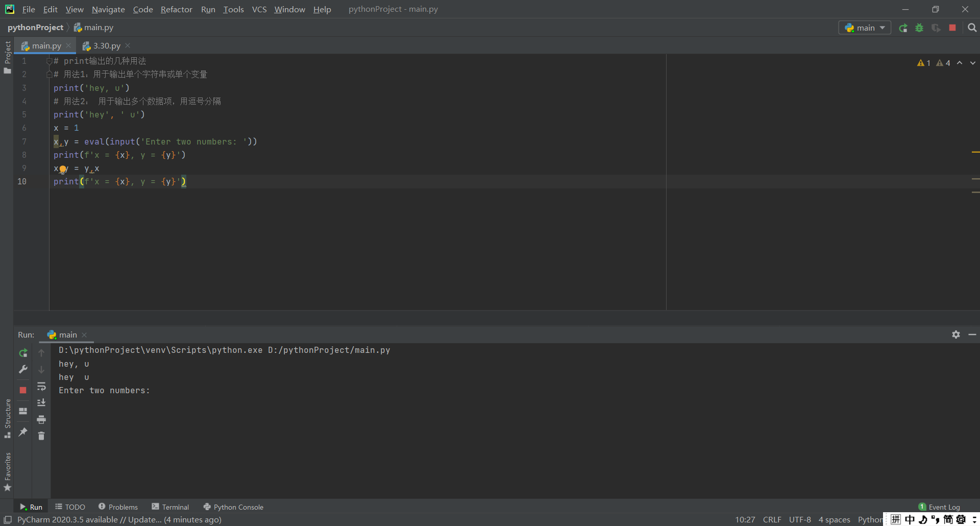Toggle pin tab in Run panel
This screenshot has height=526, width=980.
point(23,432)
